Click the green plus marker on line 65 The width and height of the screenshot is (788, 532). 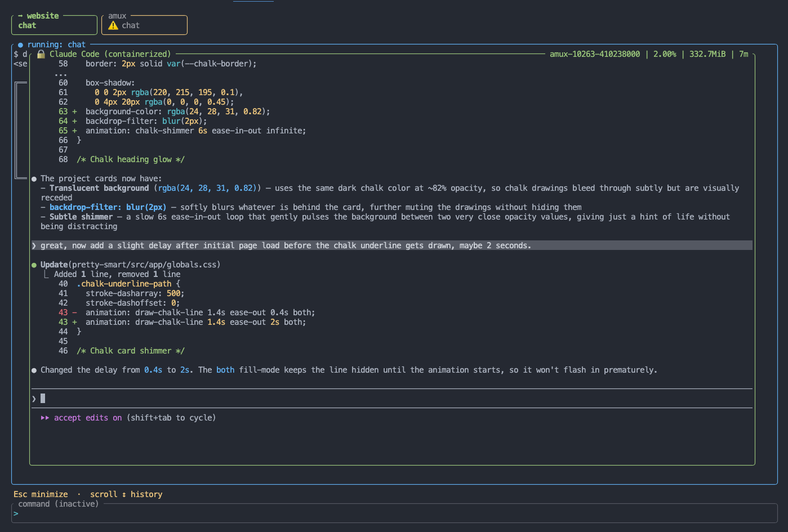tap(74, 131)
